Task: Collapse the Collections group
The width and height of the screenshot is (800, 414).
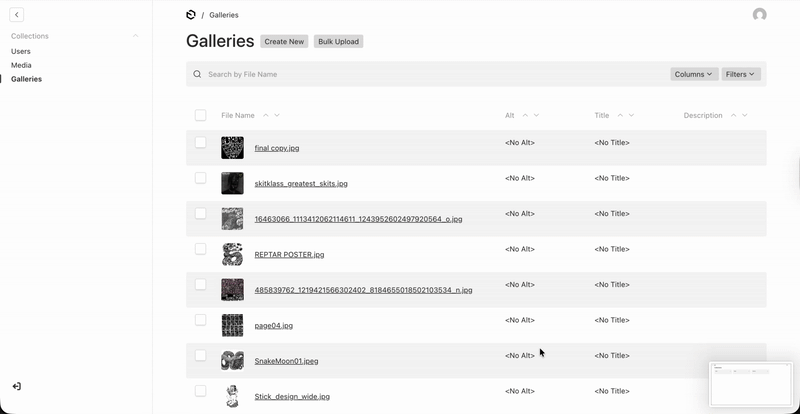Action: (x=136, y=36)
